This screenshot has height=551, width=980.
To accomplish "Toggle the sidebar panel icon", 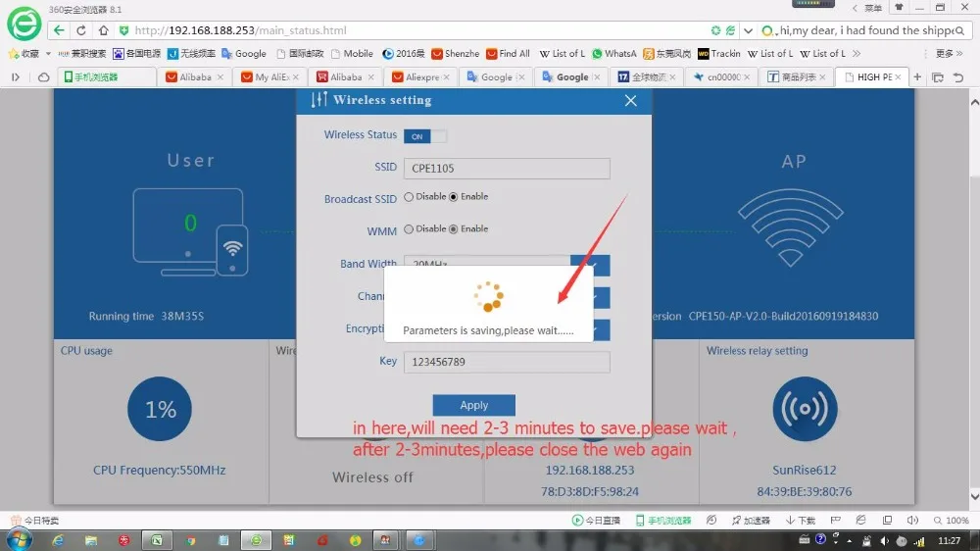I will coord(16,76).
